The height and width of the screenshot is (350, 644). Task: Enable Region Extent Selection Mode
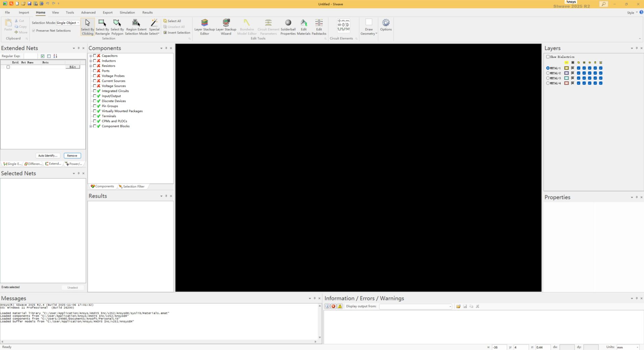[136, 27]
